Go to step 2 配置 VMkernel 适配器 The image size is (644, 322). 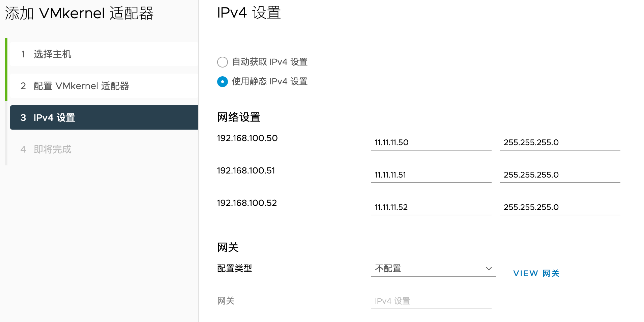coord(104,86)
